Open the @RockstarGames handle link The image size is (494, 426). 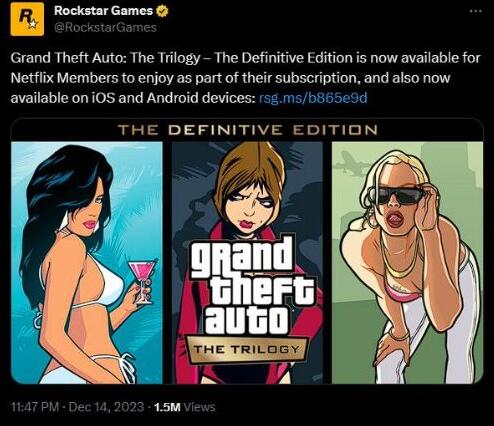(x=105, y=27)
